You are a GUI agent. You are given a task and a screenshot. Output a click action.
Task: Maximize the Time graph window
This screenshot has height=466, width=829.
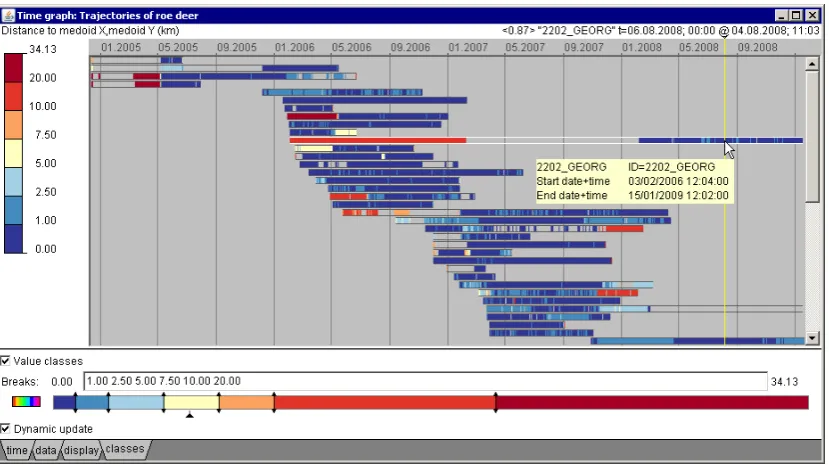point(797,15)
